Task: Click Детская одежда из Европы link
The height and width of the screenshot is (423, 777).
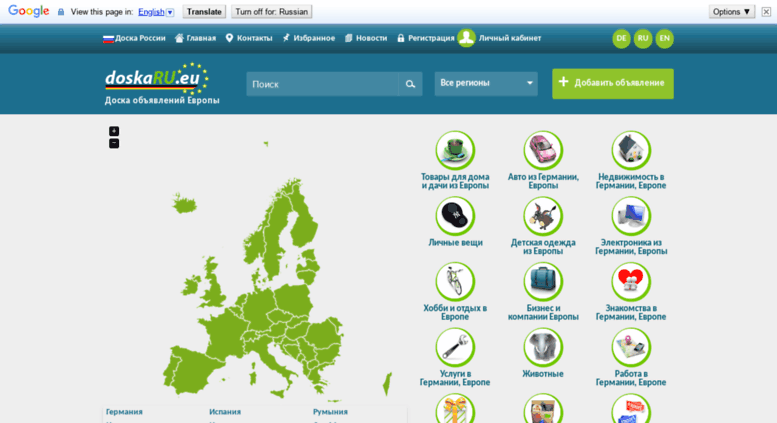Action: tap(543, 247)
